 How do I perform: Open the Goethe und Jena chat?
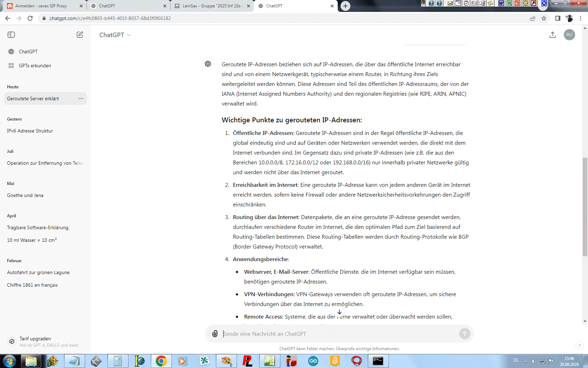tap(45, 195)
